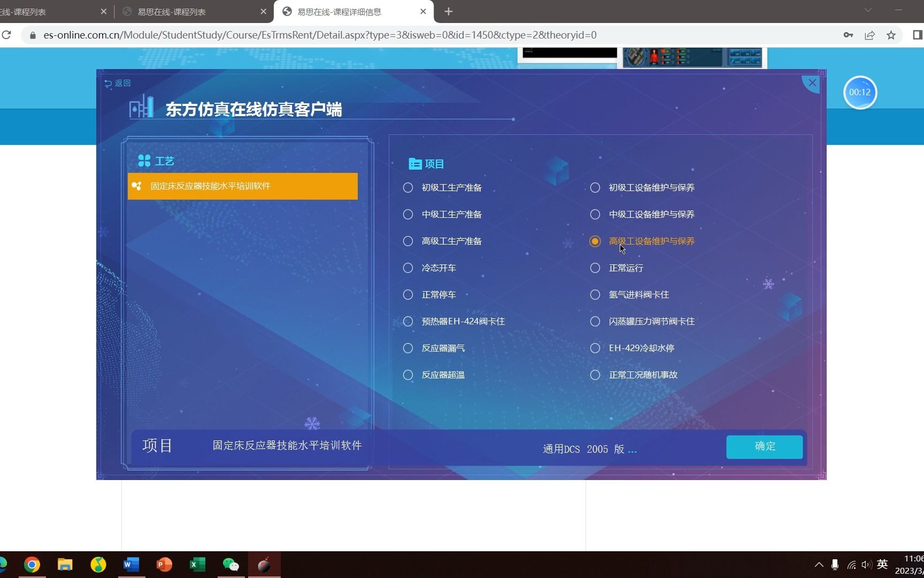Open DCS version options ellipsis

coord(633,451)
